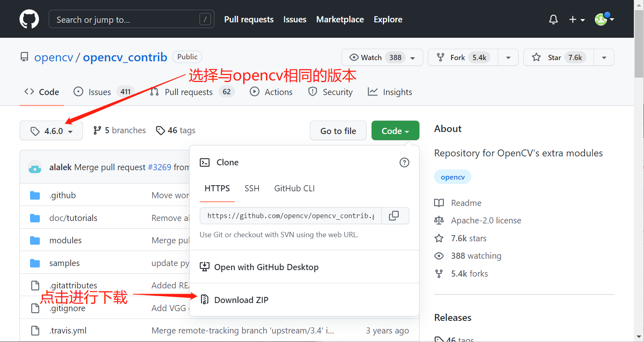Viewport: 644px width, 342px height.
Task: View the 46 tags link
Action: tap(176, 130)
